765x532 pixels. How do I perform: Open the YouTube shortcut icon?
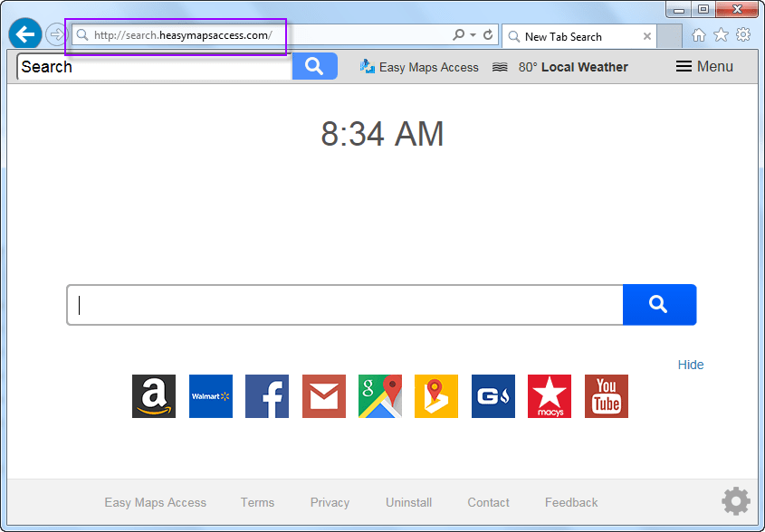point(607,396)
